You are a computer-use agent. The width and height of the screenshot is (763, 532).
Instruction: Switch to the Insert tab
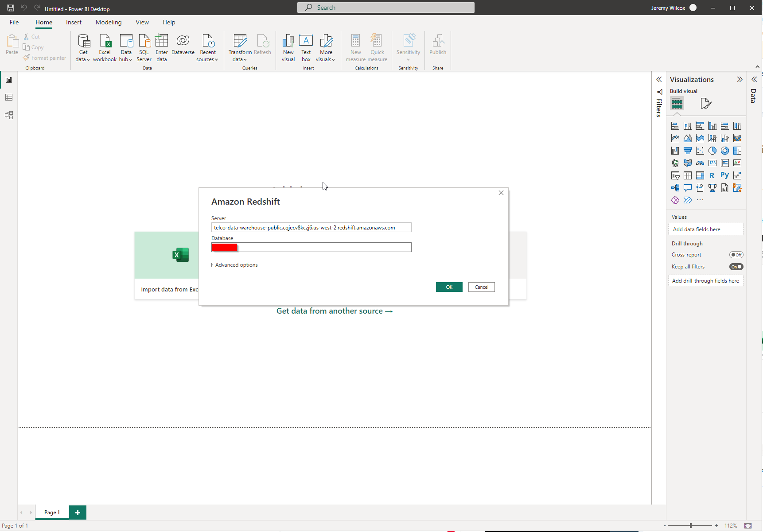[x=74, y=22]
